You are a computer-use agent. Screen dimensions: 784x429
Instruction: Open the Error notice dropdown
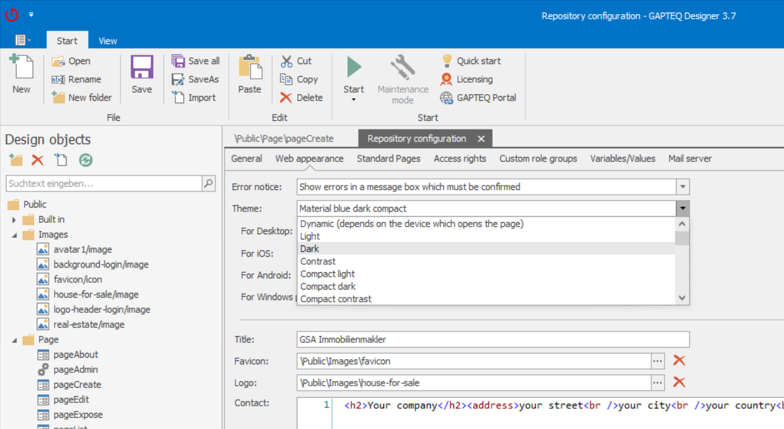[x=682, y=187]
